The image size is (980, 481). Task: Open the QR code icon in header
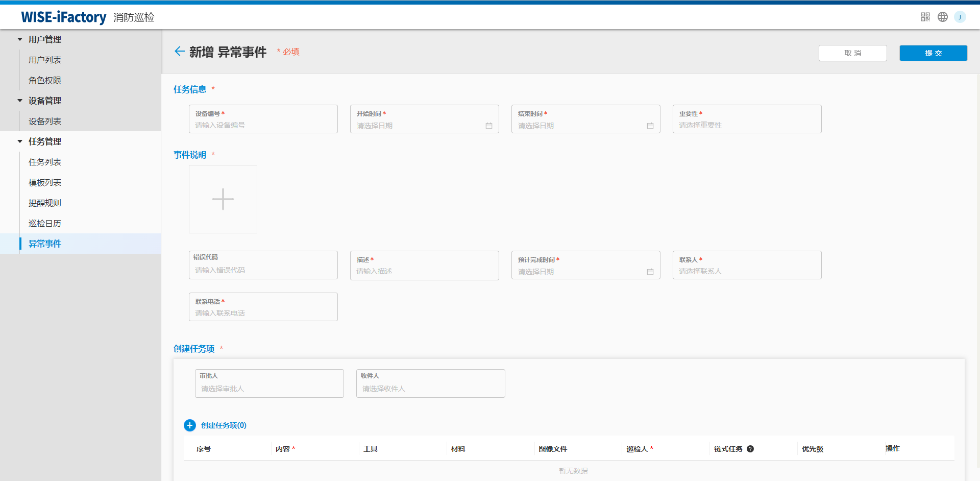point(925,17)
